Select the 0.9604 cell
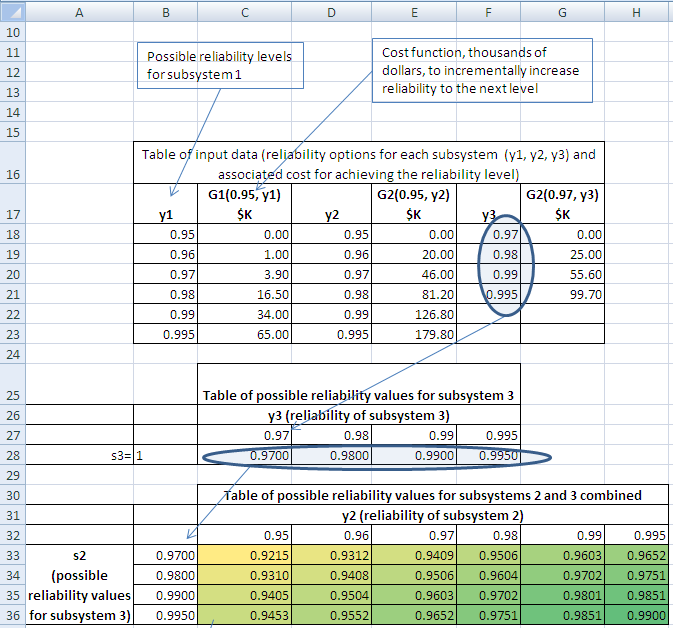Screen dimensions: 673x628 coord(488,575)
